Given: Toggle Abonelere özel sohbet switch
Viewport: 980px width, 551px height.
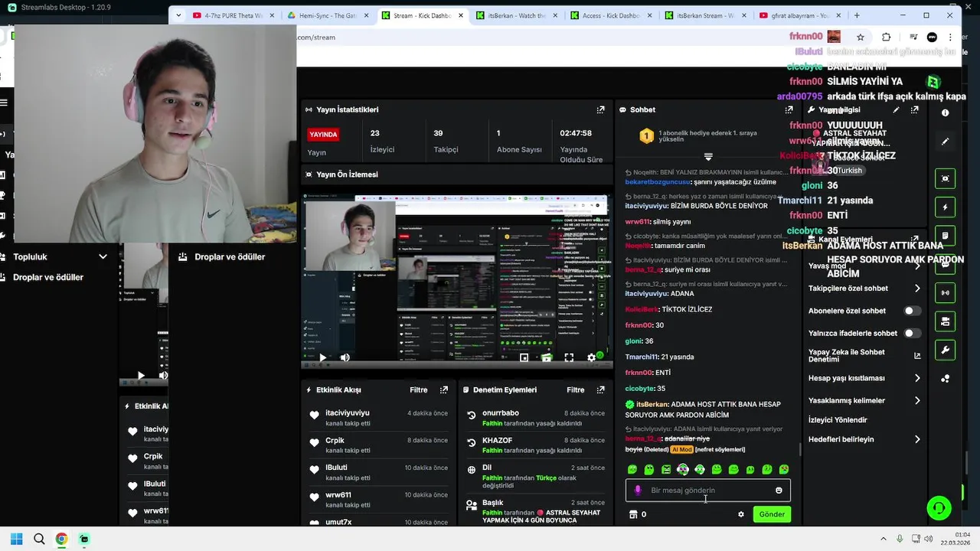Looking at the screenshot, I should click(x=912, y=311).
